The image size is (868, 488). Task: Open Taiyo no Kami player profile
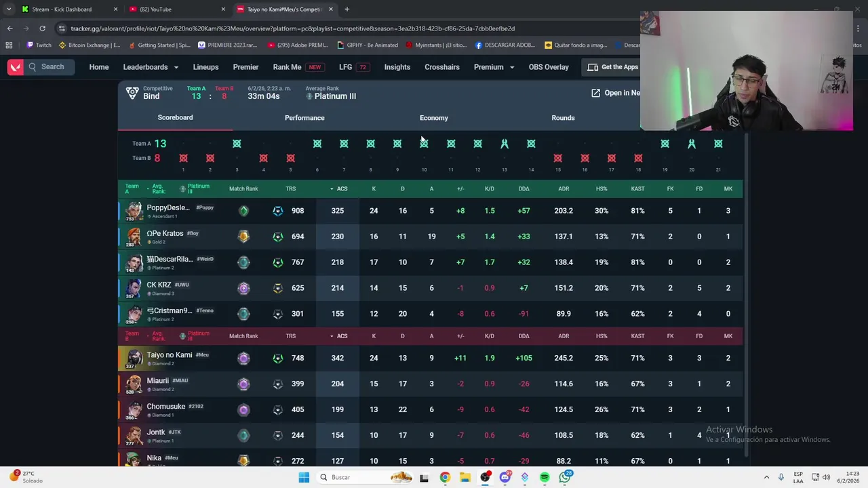tap(170, 355)
